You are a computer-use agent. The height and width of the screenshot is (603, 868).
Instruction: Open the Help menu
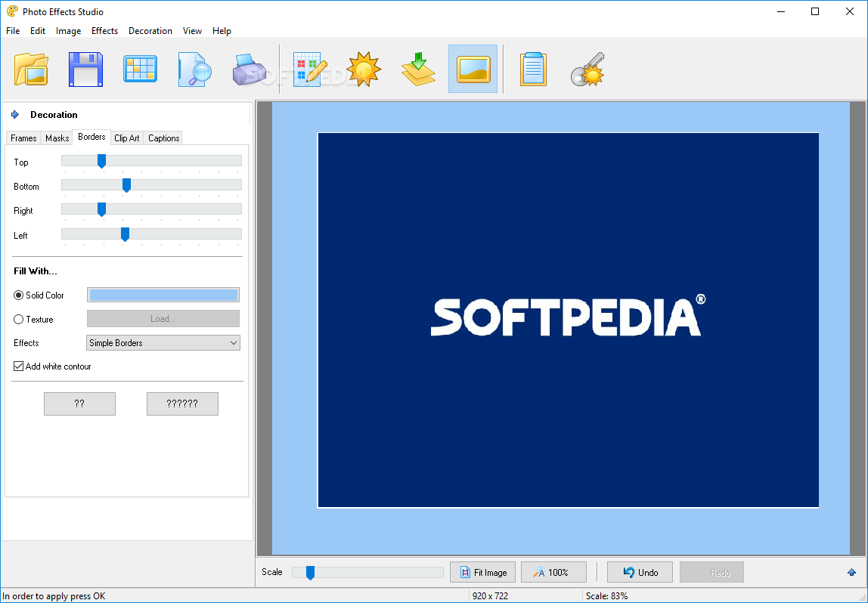(222, 31)
